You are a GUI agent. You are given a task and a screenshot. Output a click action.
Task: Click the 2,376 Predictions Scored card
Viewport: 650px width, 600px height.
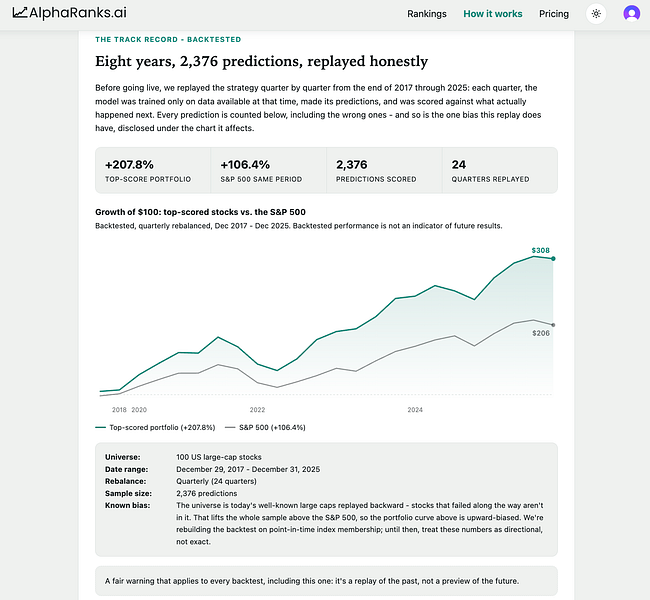coord(384,170)
